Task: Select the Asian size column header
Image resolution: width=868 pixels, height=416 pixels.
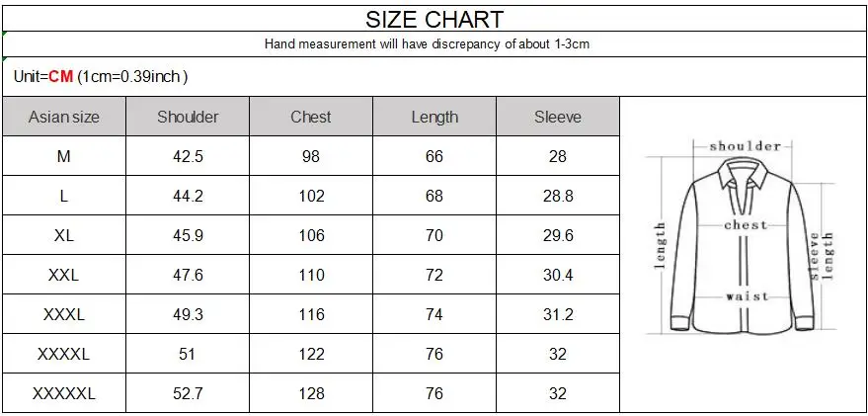Action: coord(64,117)
